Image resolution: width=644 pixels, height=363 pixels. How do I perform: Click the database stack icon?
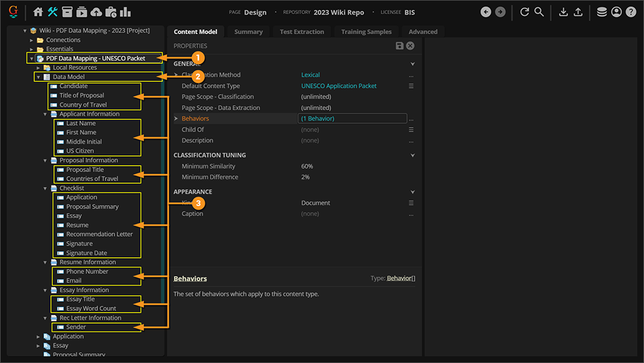[601, 12]
